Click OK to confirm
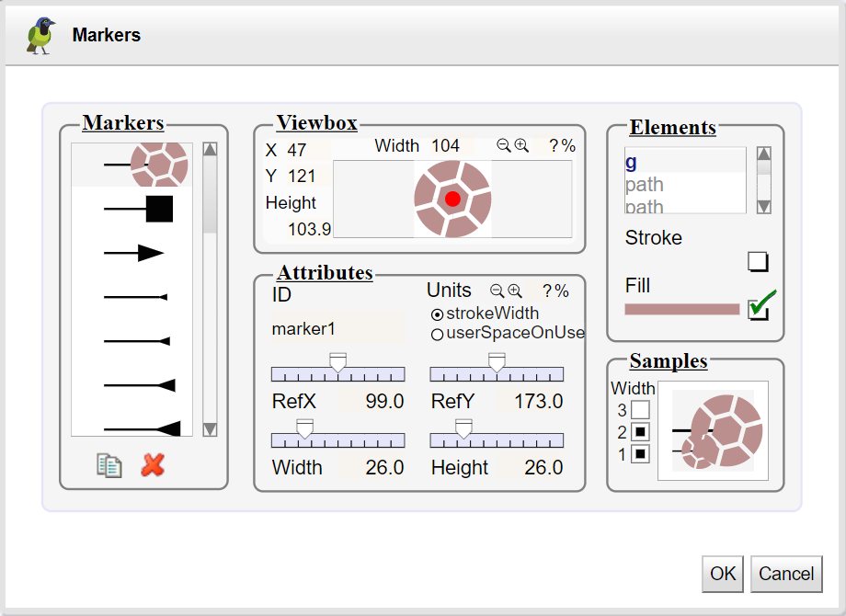Viewport: 846px width, 616px height. coord(723,574)
